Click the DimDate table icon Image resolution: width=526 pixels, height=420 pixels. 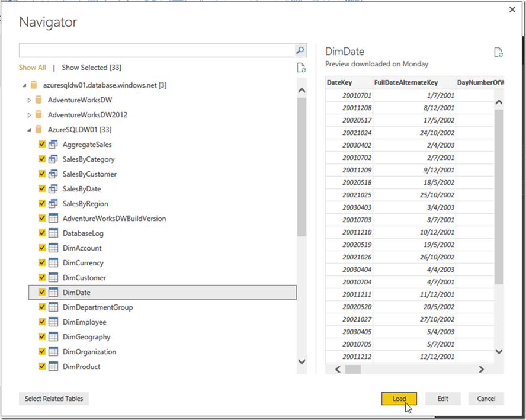point(53,292)
